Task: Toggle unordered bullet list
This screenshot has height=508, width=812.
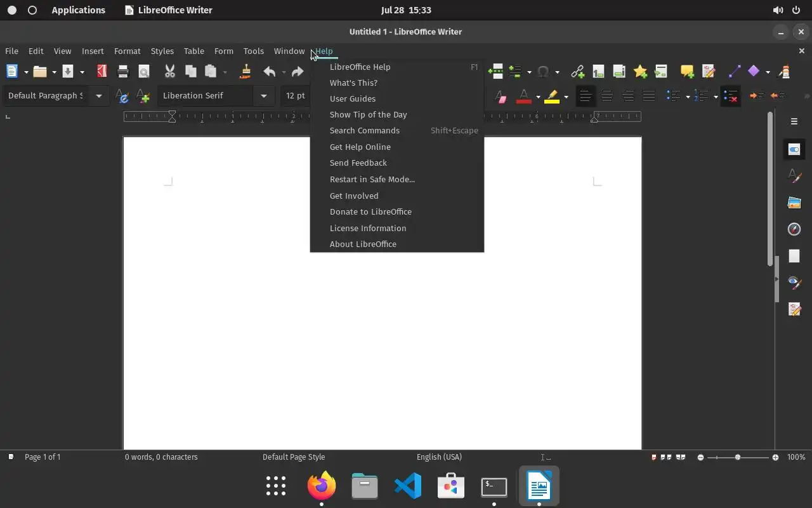Action: point(674,97)
